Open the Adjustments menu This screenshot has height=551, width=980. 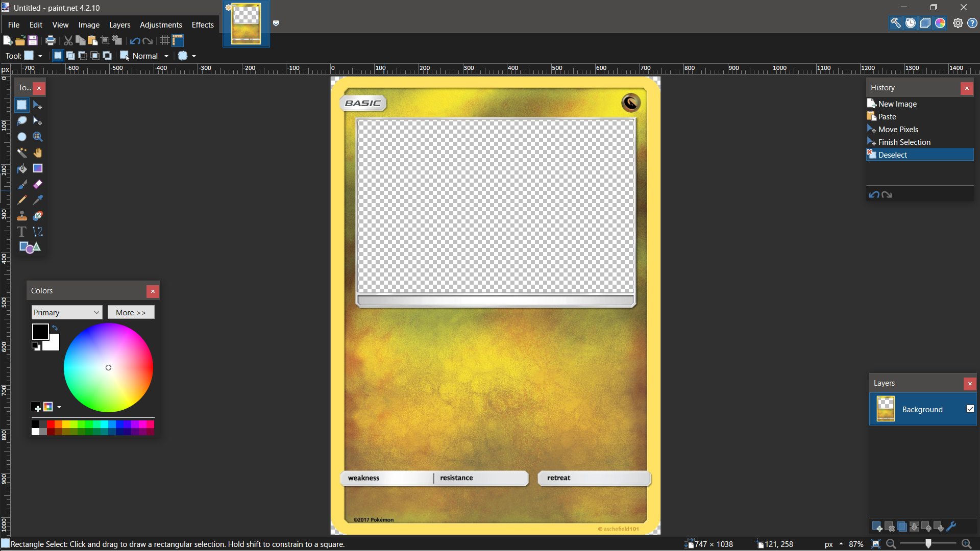pyautogui.click(x=160, y=24)
